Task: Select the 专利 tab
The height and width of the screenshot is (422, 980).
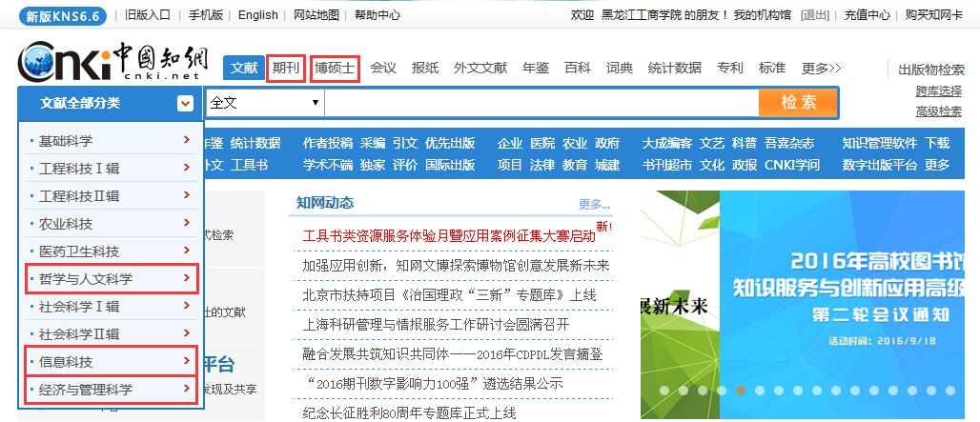Action: tap(730, 68)
